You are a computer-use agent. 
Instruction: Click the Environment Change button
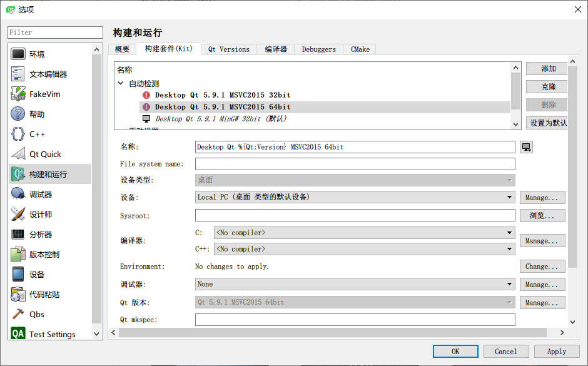[542, 267]
